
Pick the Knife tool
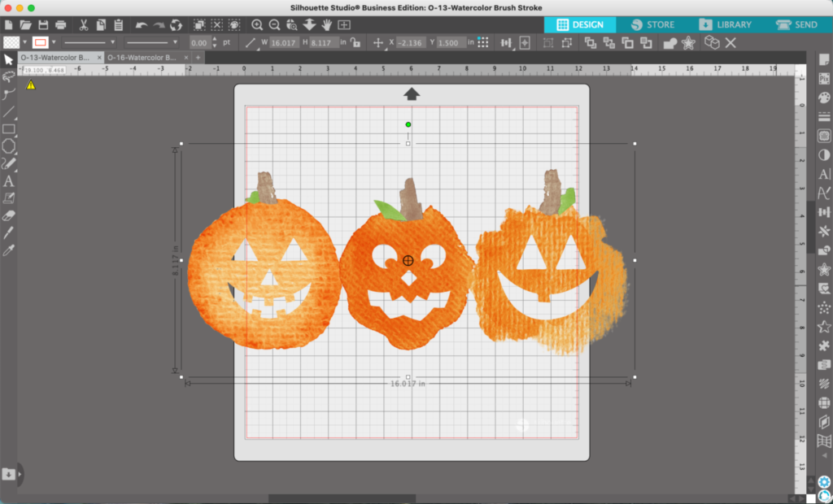coord(8,232)
